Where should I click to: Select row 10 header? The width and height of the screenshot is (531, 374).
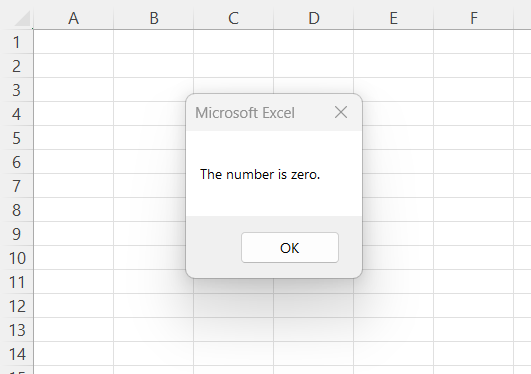click(17, 258)
